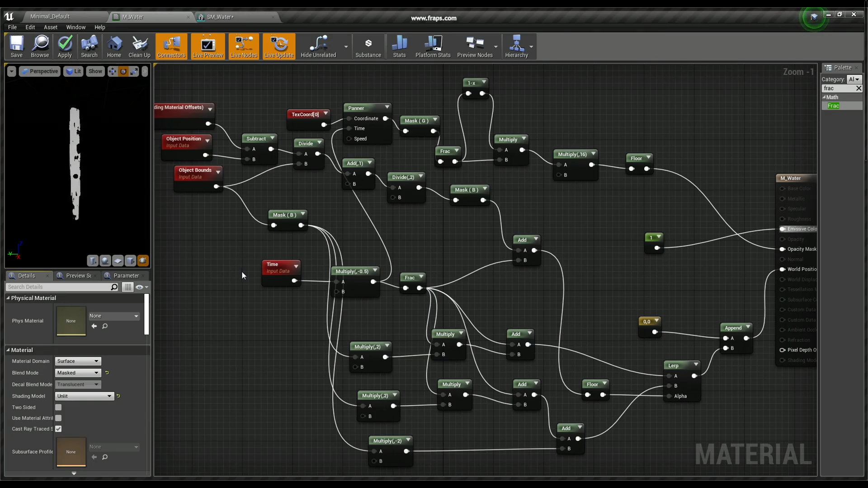Click the Hide Unrelated icon
The height and width of the screenshot is (488, 868).
click(x=318, y=44)
